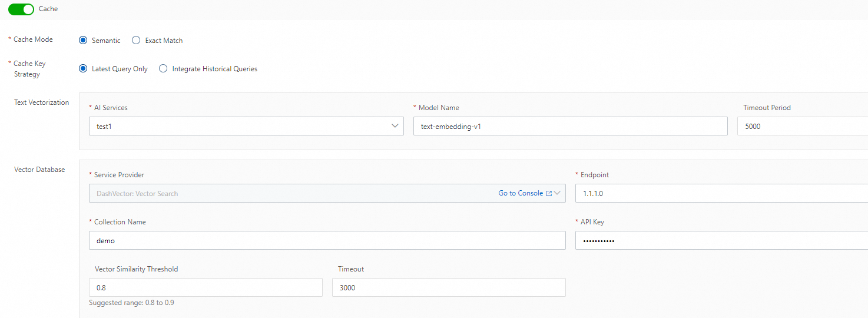Edit the Collection Name field

pyautogui.click(x=327, y=240)
